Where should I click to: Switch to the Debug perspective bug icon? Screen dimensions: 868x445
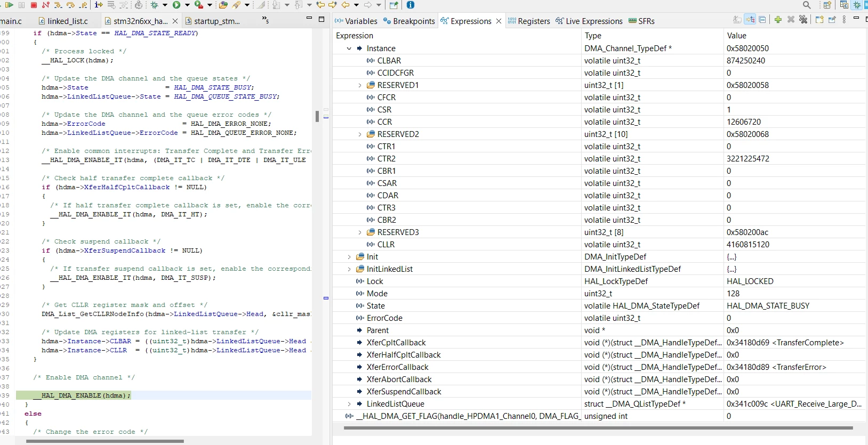857,5
